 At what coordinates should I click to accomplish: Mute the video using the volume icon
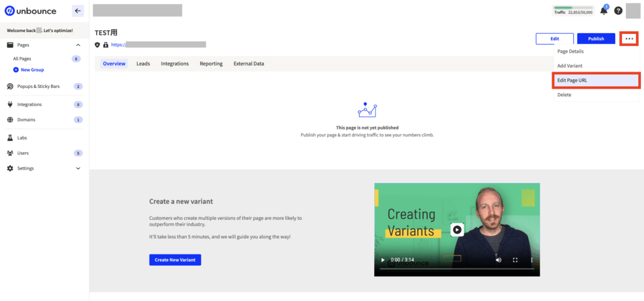click(499, 260)
